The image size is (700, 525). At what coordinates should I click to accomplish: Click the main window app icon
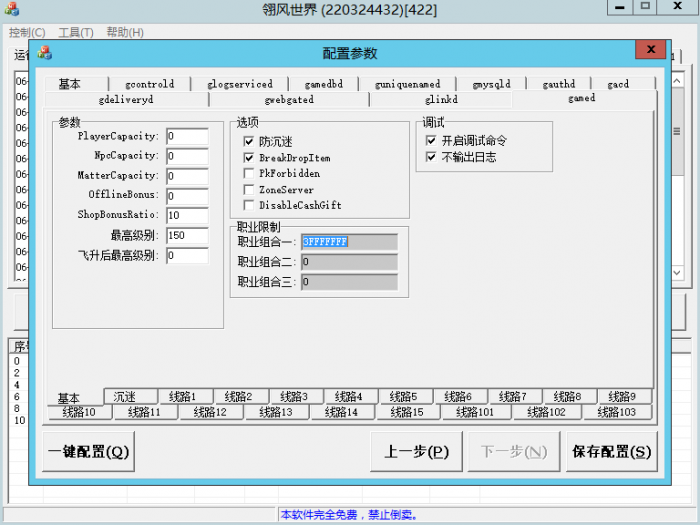(13, 9)
